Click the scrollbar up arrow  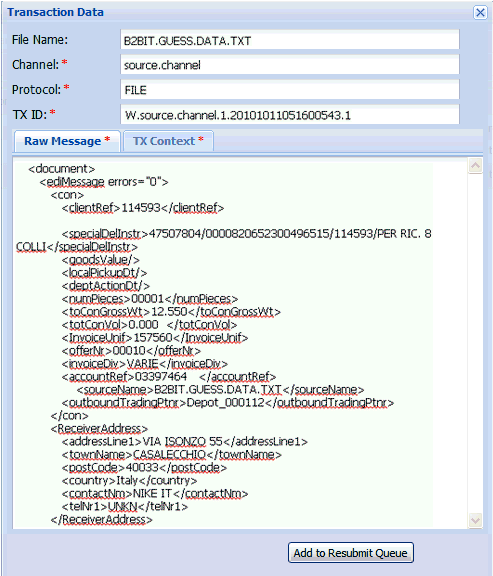[x=475, y=166]
